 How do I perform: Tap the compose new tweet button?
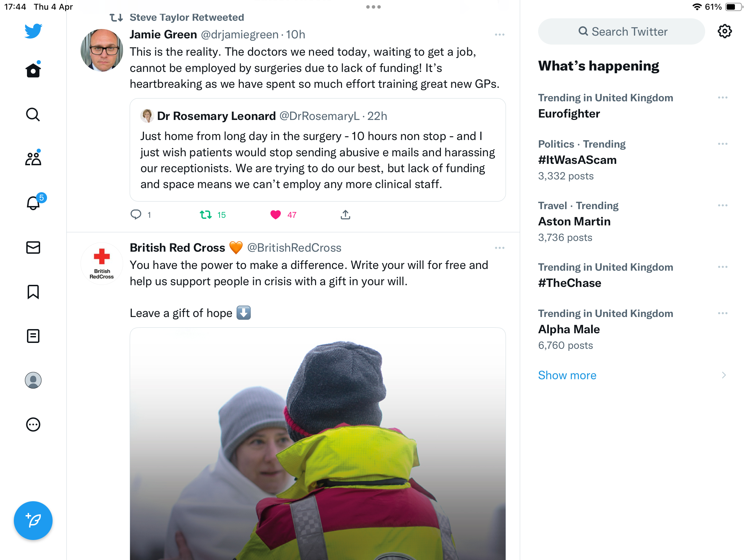(x=33, y=520)
